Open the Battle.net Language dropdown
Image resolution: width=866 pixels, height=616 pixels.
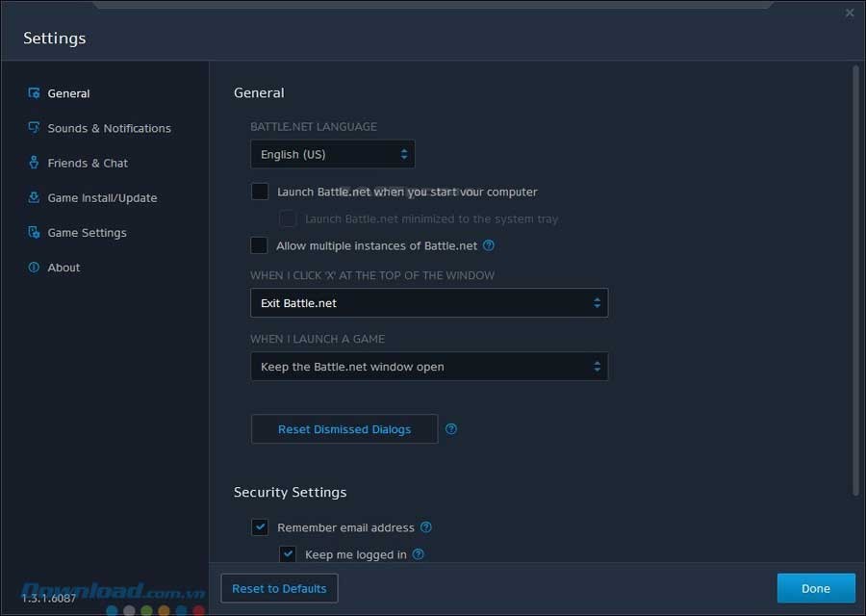pos(332,154)
